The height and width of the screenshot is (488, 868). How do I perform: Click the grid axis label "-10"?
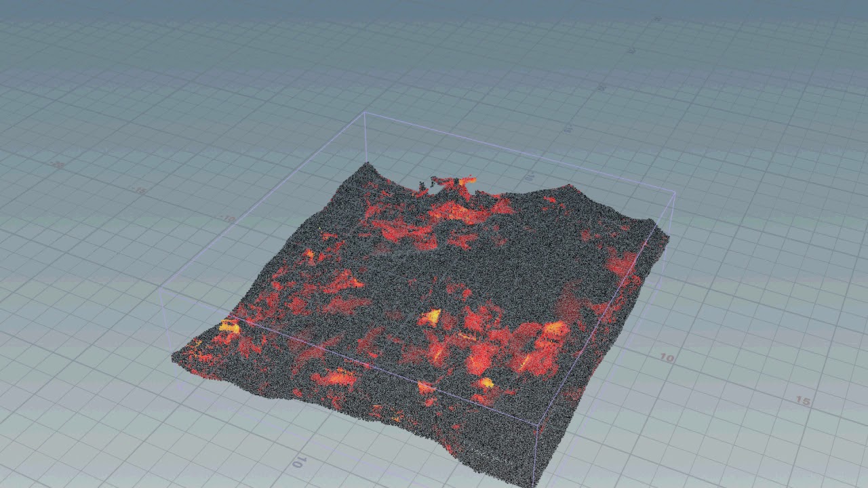(228, 219)
